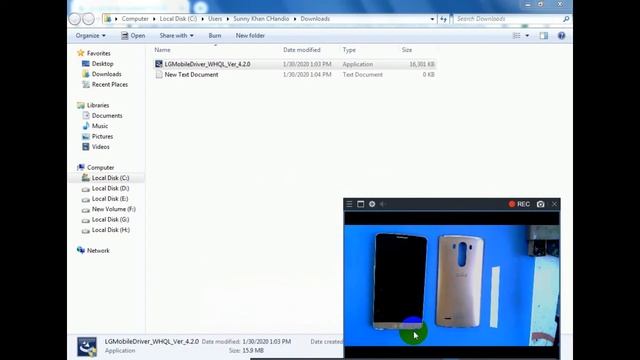
Task: Select Local Disk (H:) drive
Action: (111, 230)
